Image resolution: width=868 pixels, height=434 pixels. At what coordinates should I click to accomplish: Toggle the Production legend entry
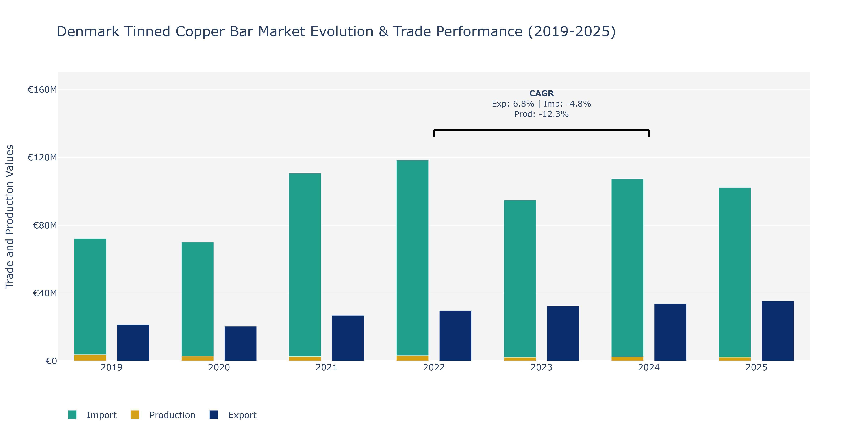pyautogui.click(x=163, y=415)
